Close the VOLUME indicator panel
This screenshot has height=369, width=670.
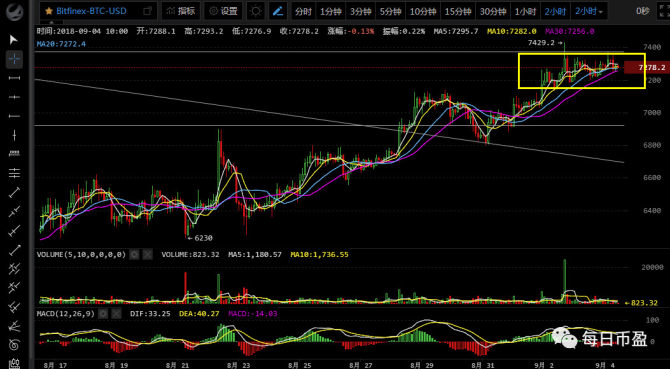point(147,255)
